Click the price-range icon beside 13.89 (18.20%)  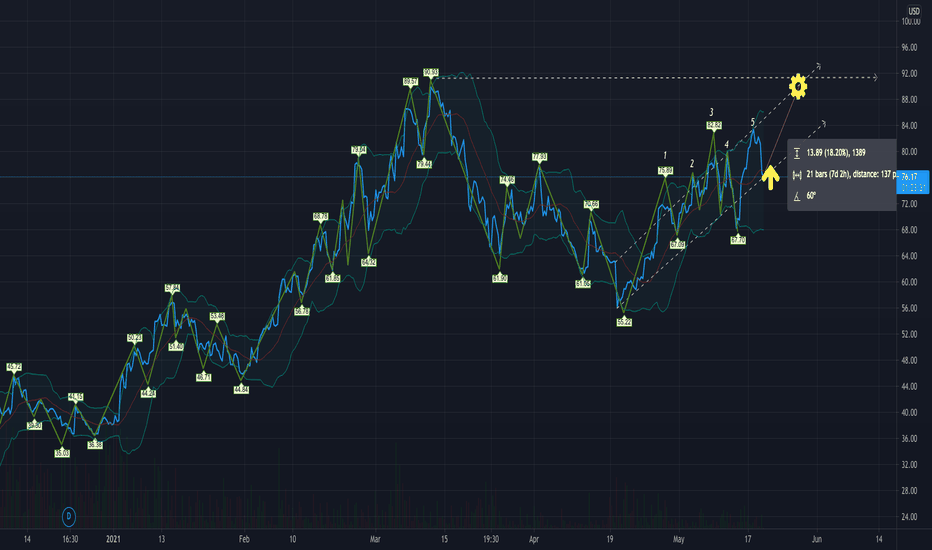(x=797, y=153)
